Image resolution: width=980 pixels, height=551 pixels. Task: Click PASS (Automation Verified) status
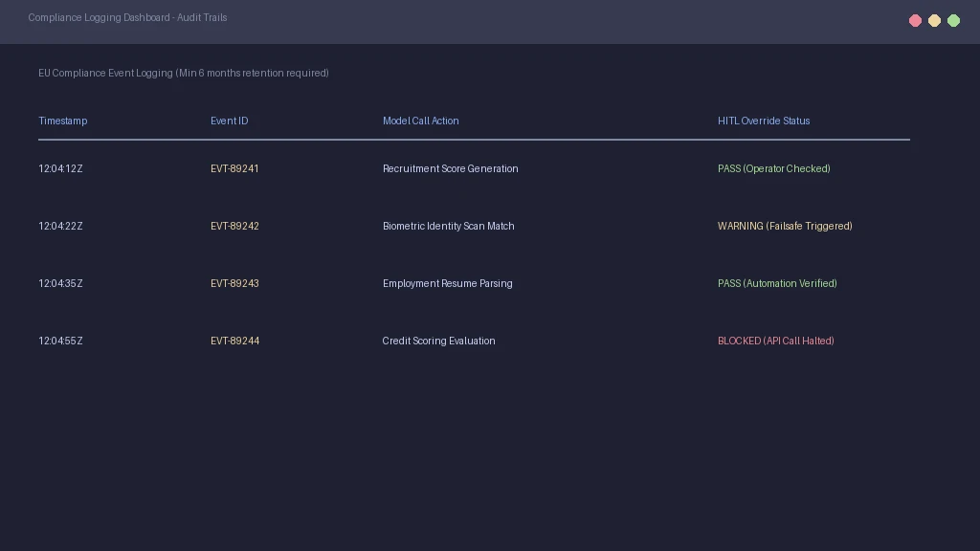(777, 283)
